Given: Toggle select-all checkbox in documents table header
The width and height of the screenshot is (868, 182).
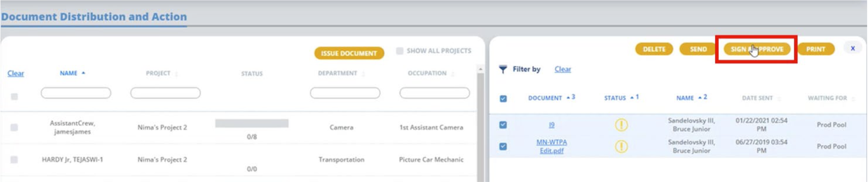Looking at the screenshot, I should (x=503, y=98).
